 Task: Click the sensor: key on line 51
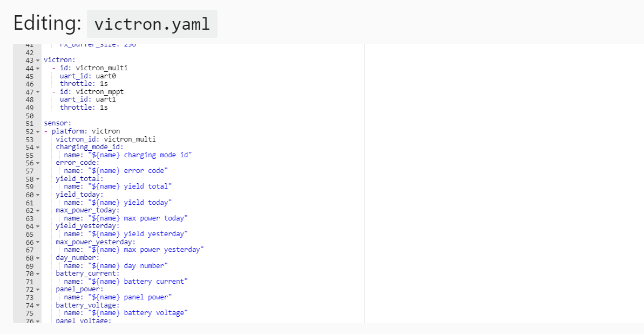pyautogui.click(x=57, y=123)
